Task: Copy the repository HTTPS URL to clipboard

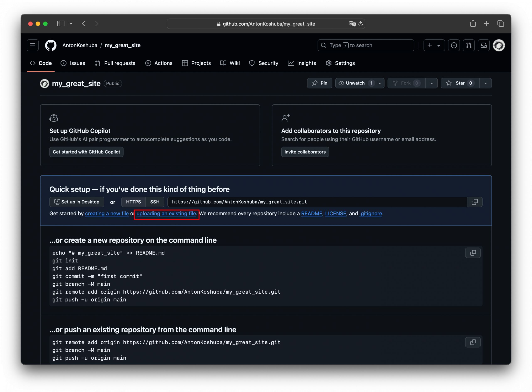Action: (x=474, y=202)
